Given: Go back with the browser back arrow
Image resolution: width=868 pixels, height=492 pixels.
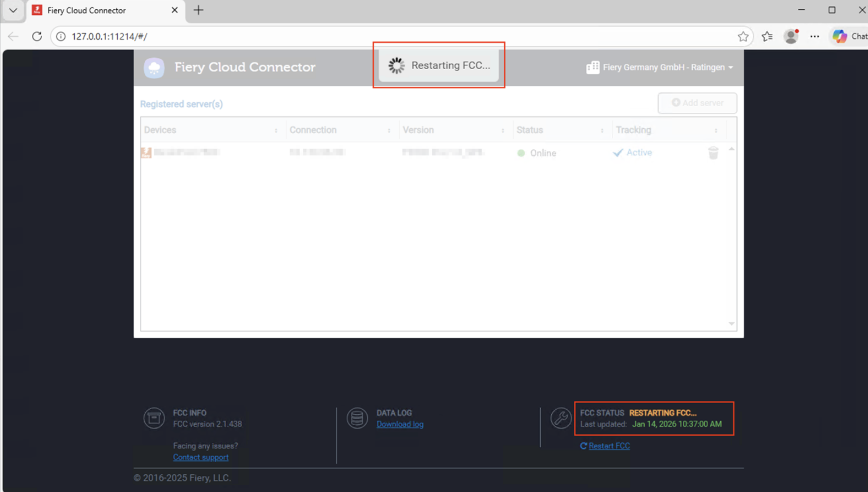Looking at the screenshot, I should tap(13, 36).
